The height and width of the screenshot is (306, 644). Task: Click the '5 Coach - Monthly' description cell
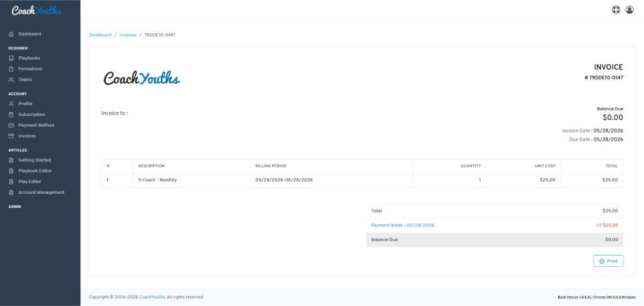[157, 180]
